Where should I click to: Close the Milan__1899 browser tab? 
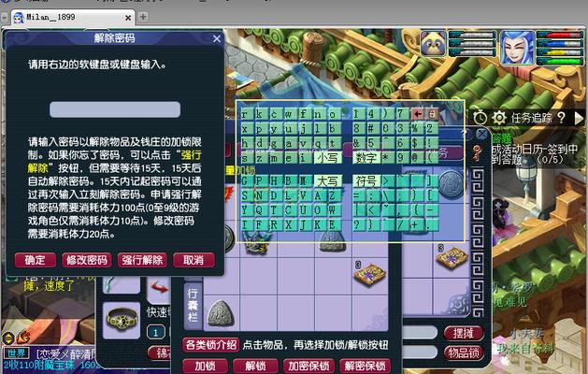coord(128,18)
